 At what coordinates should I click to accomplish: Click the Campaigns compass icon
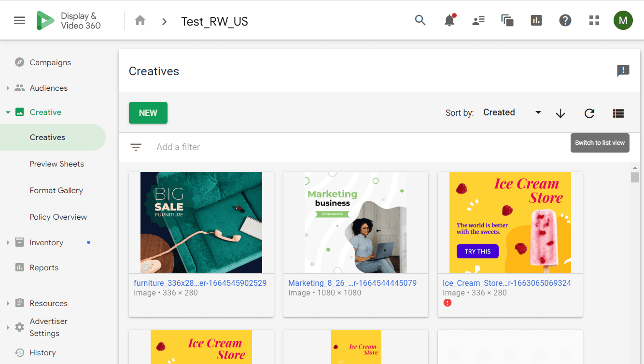[20, 62]
